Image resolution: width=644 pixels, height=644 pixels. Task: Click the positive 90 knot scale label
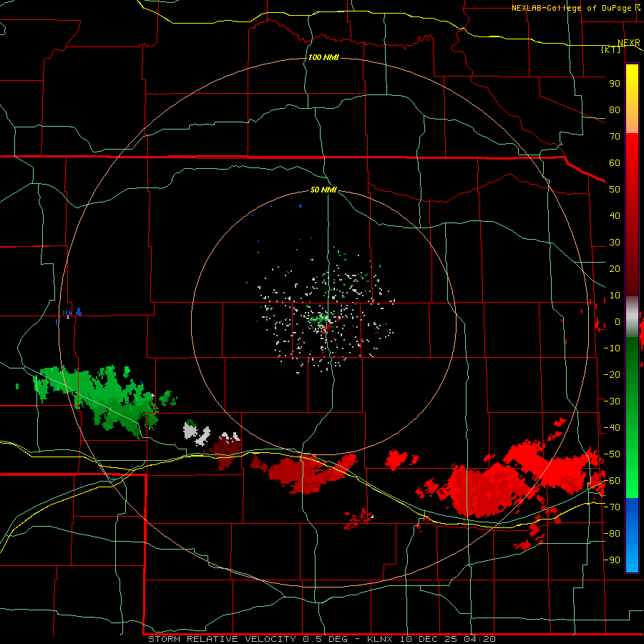[615, 84]
